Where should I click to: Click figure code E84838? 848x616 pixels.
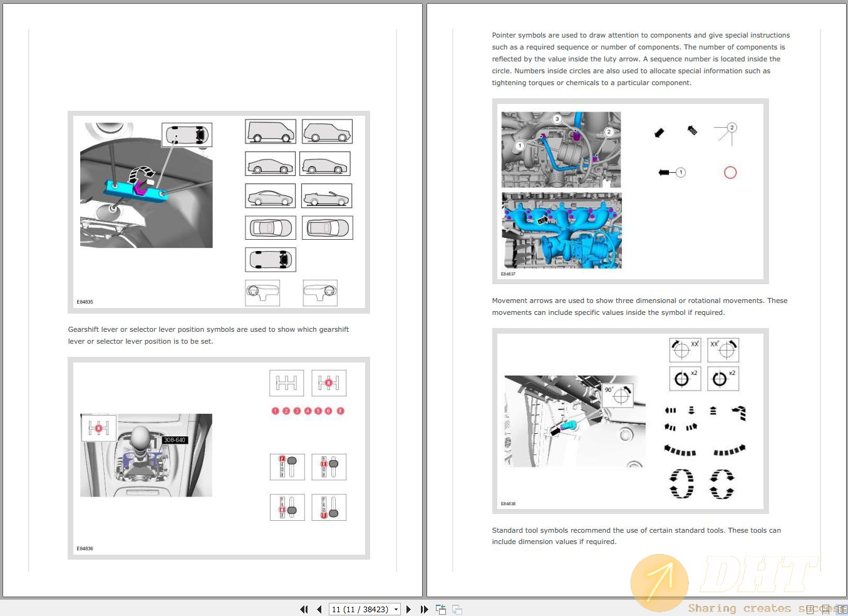[x=508, y=504]
